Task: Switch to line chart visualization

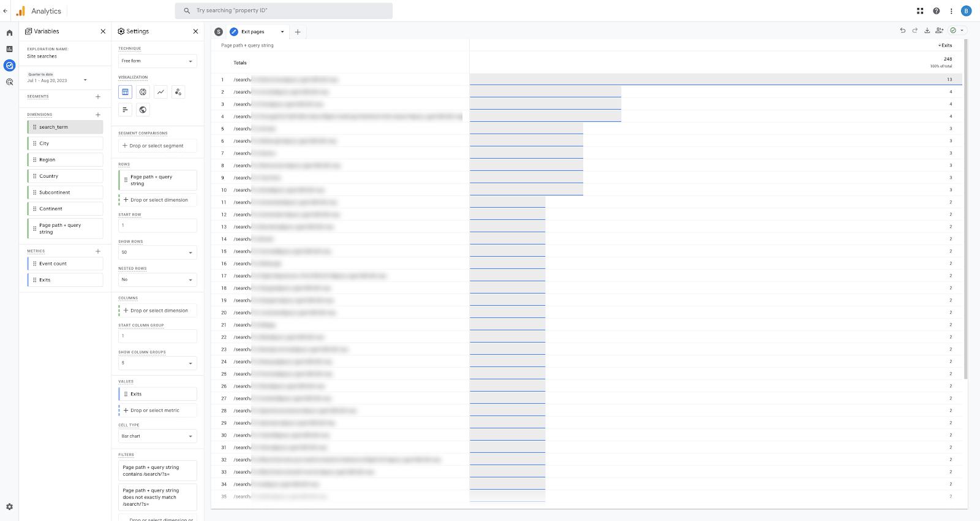Action: coord(160,92)
